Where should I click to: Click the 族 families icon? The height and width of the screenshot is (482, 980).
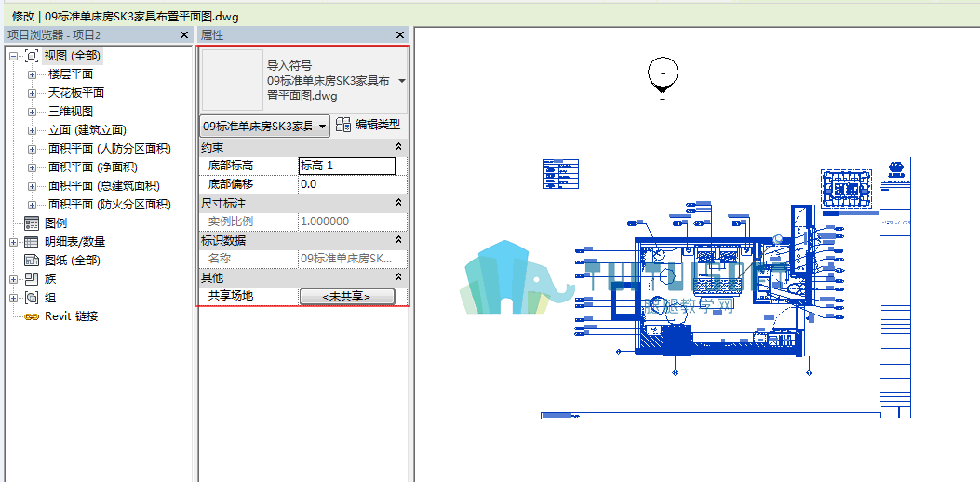32,279
